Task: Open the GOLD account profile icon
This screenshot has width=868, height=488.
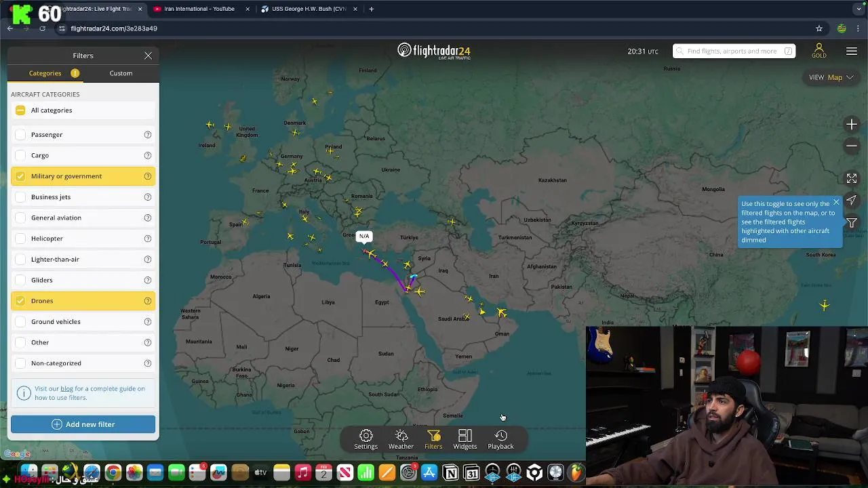Action: [x=819, y=52]
